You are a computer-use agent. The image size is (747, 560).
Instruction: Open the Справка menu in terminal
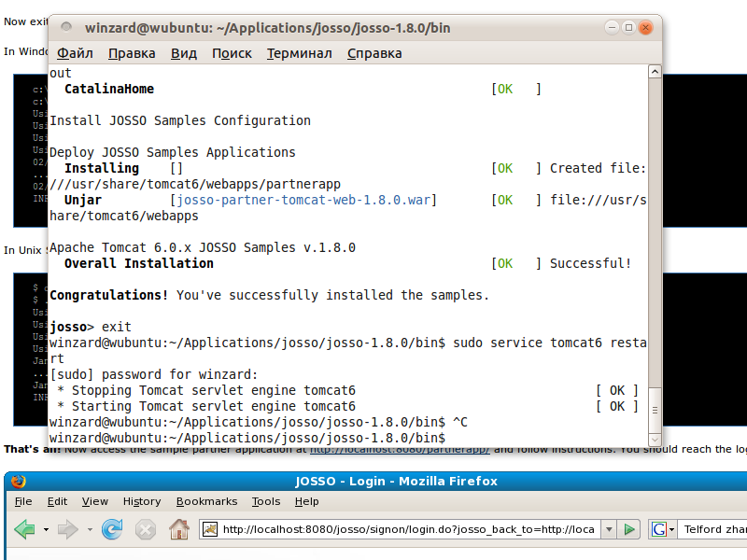coord(374,53)
